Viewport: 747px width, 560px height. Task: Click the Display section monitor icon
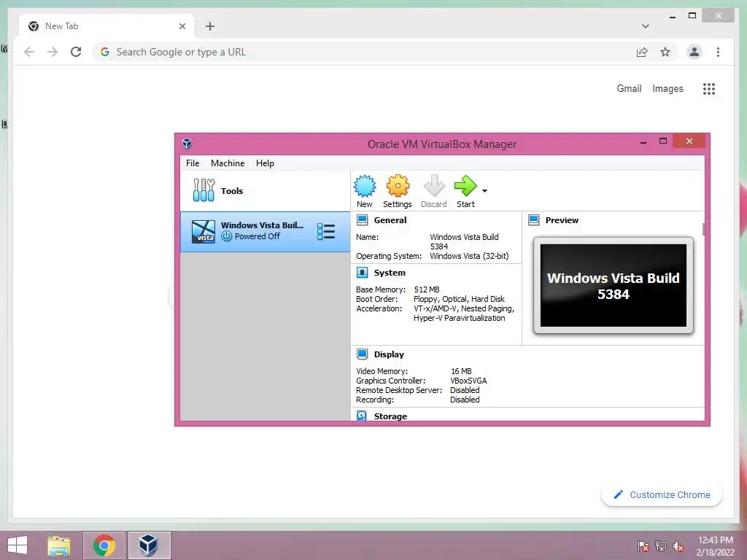pos(362,354)
